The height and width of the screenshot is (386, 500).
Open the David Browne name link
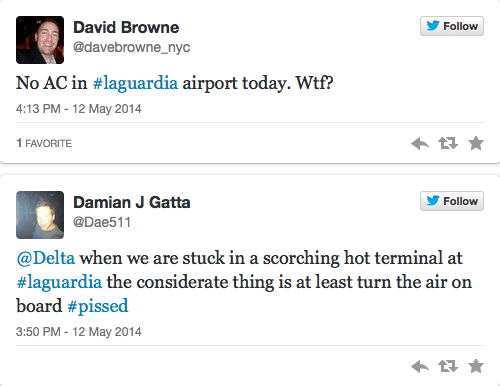pos(126,27)
